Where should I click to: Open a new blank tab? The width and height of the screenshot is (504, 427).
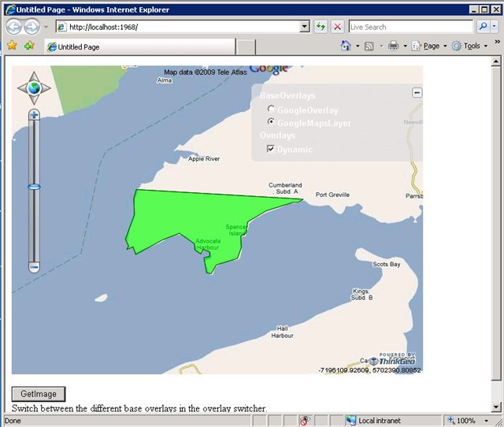[x=246, y=47]
